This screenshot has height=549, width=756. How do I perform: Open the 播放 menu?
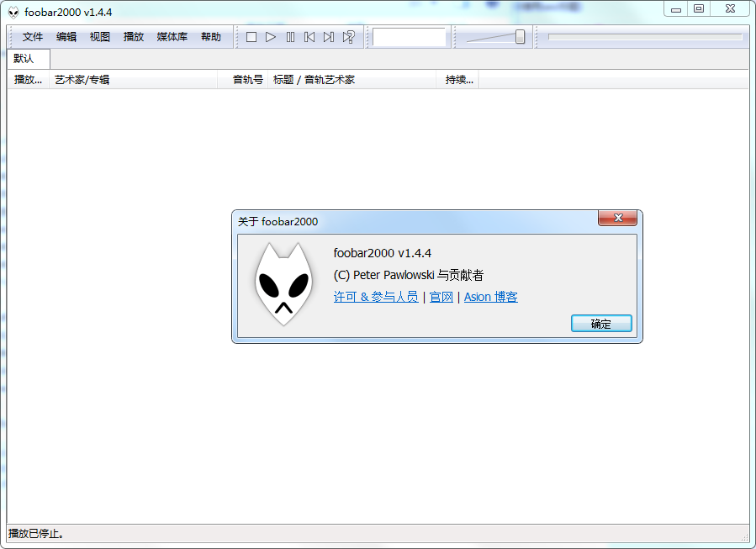[x=134, y=37]
